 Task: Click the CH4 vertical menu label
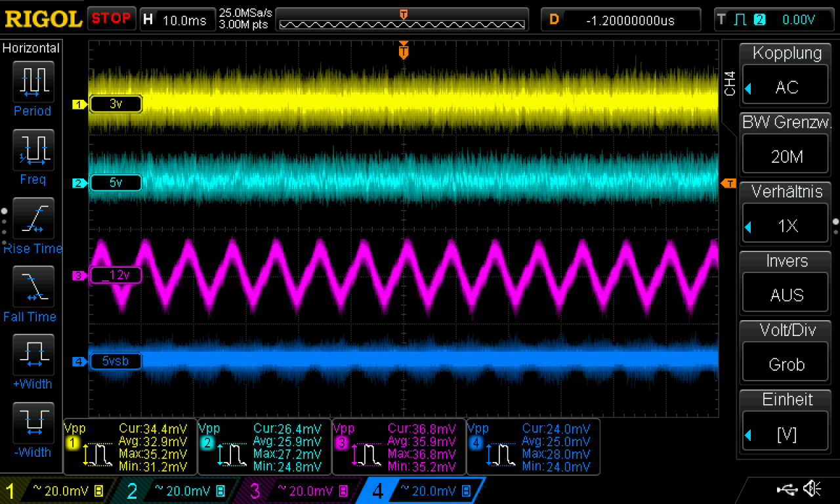(730, 84)
